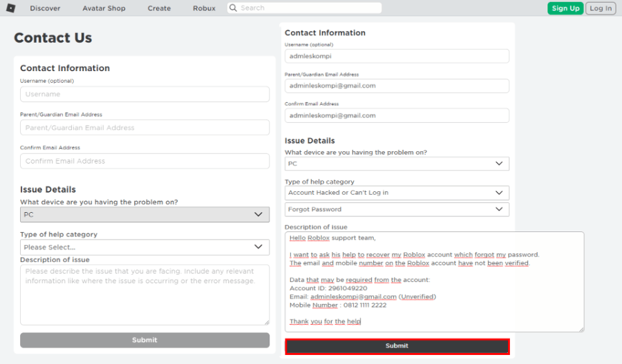The width and height of the screenshot is (622, 364).
Task: Open the Account Hacked or Can't Log in dropdown
Action: pyautogui.click(x=397, y=193)
